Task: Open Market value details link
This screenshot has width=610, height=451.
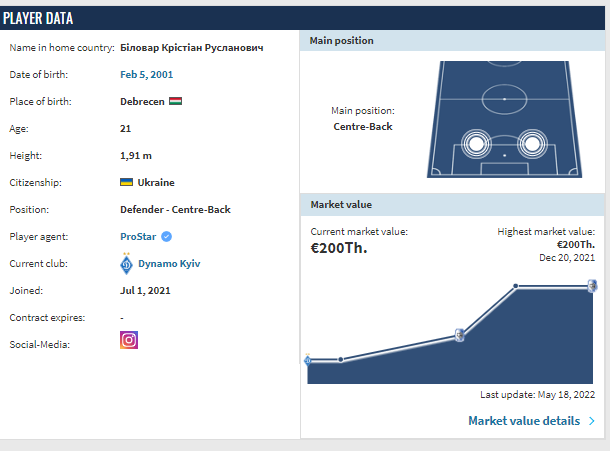Action: (x=523, y=421)
